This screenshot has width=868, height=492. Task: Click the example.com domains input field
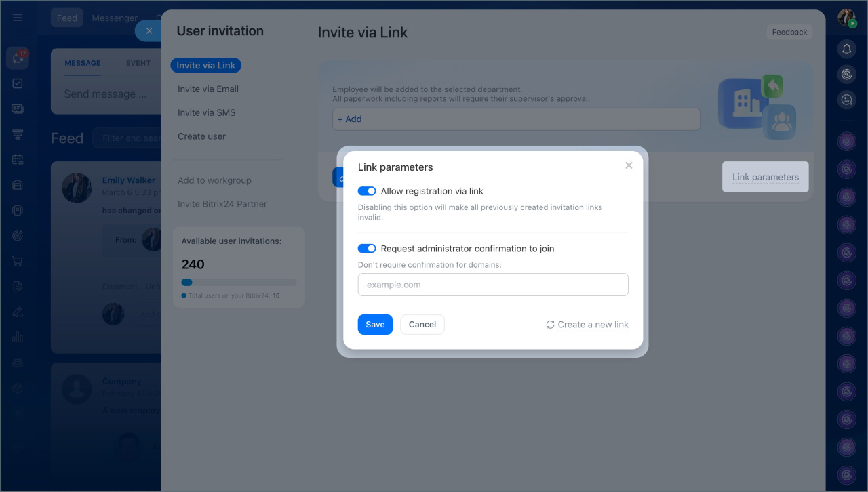pos(493,285)
